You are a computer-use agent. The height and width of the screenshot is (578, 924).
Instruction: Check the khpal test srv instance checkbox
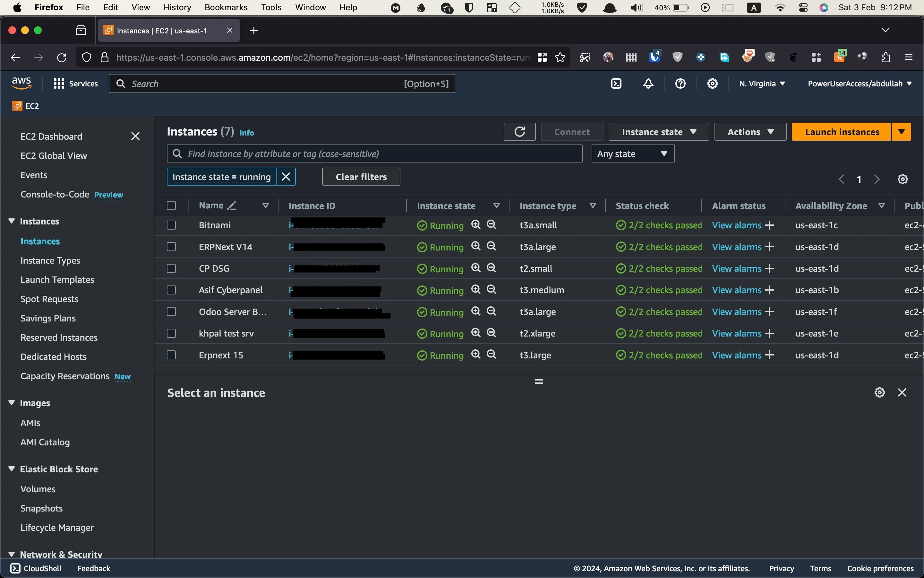pyautogui.click(x=171, y=333)
